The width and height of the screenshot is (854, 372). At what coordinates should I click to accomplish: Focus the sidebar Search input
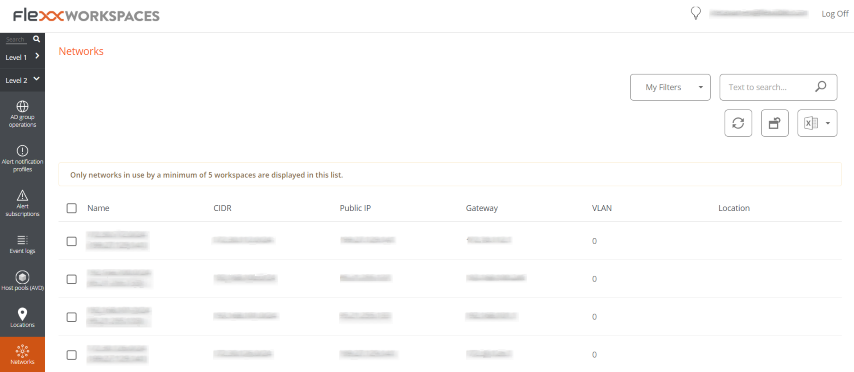[x=16, y=39]
